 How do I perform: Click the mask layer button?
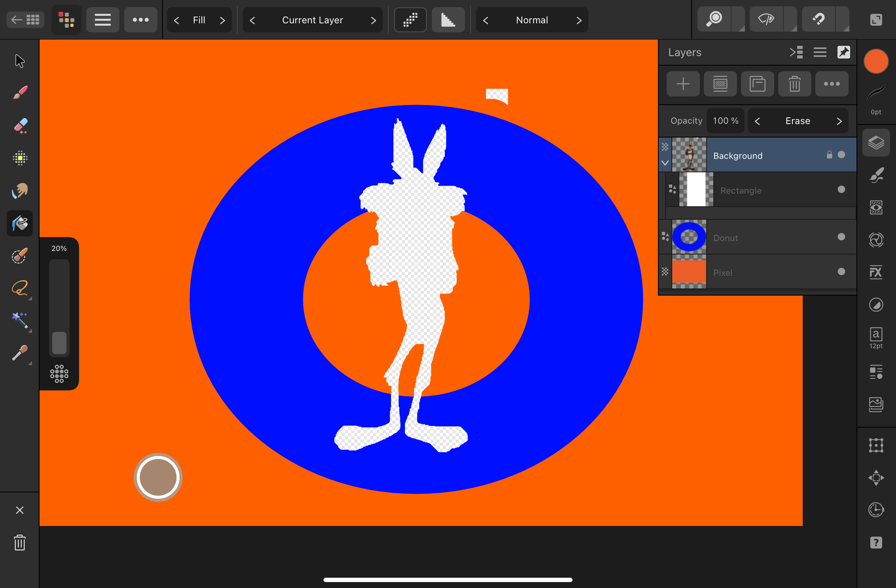point(720,84)
